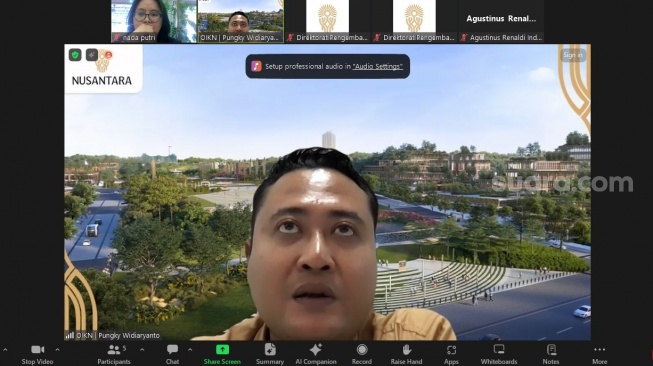
Task: Click the speaker name label OIKN | Pungky Widiaryanto
Action: [118, 335]
